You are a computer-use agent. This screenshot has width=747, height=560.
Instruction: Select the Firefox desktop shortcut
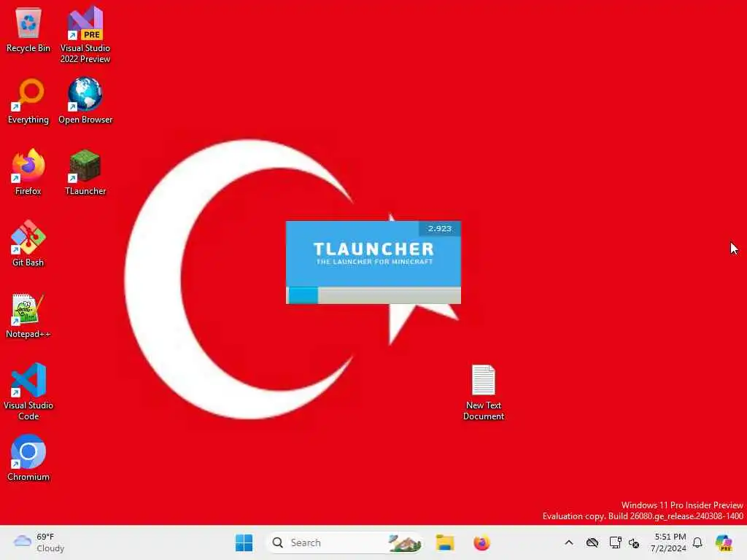pyautogui.click(x=28, y=172)
